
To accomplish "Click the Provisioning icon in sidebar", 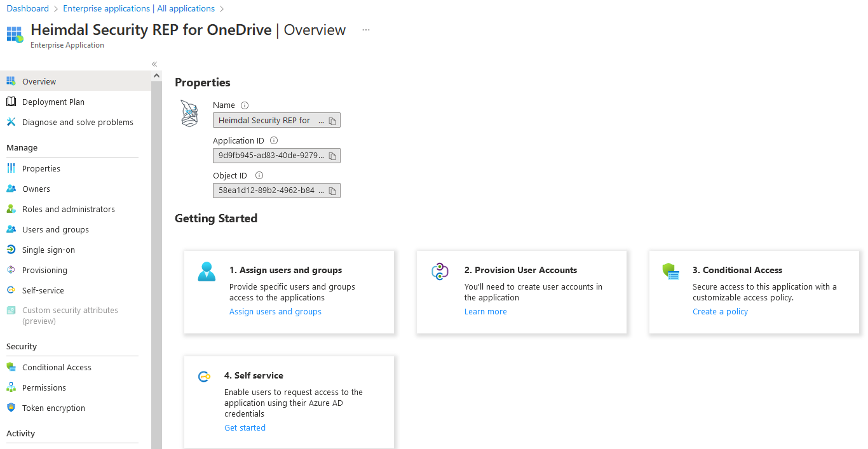I will (x=11, y=270).
